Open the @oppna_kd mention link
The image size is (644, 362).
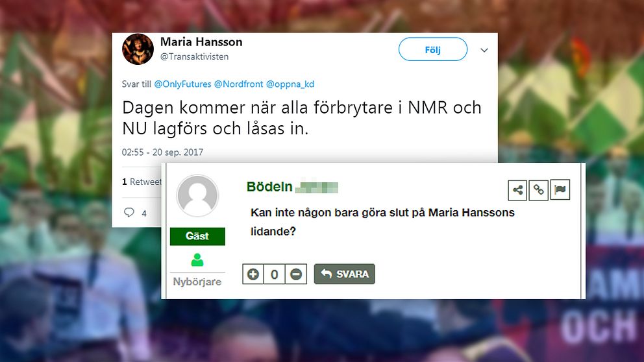(x=290, y=84)
